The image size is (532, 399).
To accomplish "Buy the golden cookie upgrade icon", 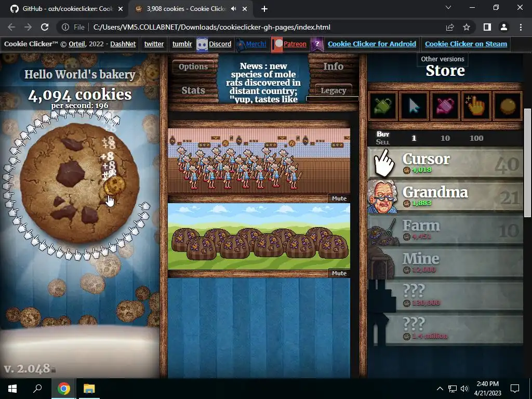I will [508, 106].
